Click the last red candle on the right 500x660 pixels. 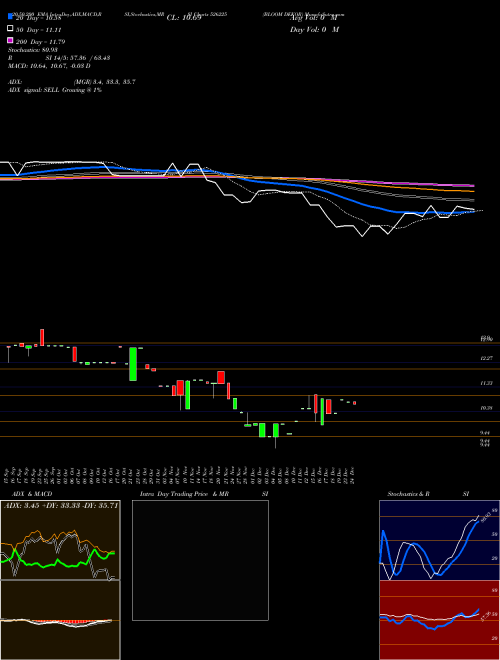[x=354, y=403]
